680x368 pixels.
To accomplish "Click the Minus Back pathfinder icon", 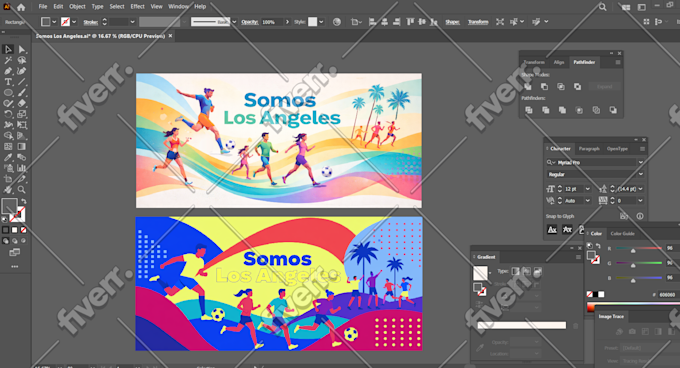I will point(613,110).
